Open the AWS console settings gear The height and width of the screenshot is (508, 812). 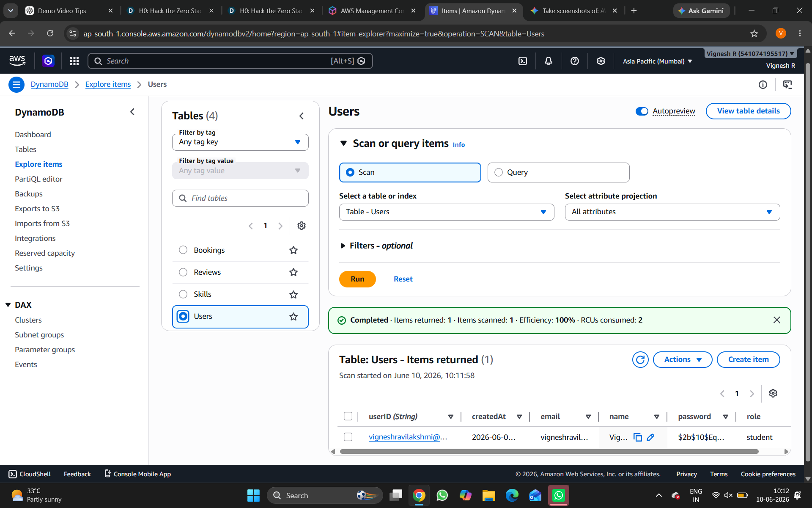pyautogui.click(x=601, y=61)
